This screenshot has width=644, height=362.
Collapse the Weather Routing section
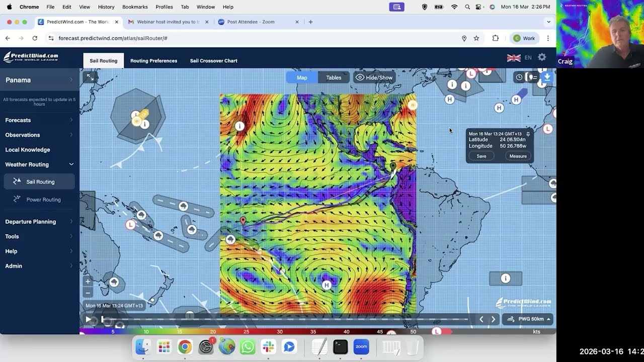tap(39, 164)
